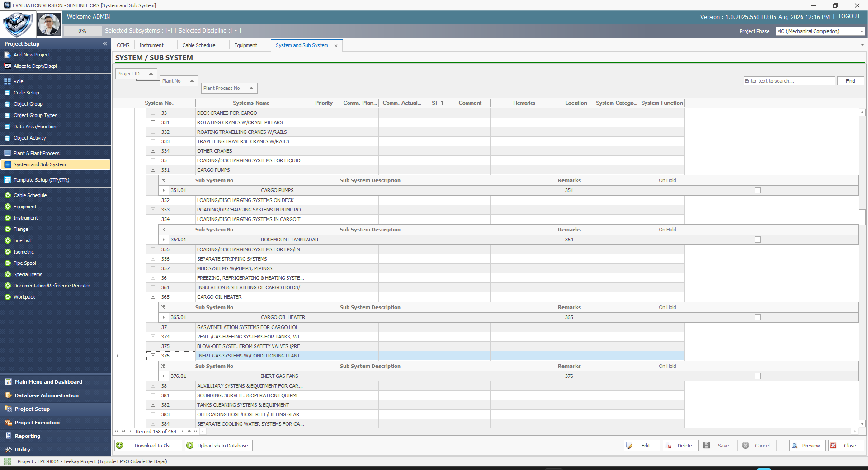
Task: Expand system 331 ROTATING CRANES row
Action: coord(153,122)
